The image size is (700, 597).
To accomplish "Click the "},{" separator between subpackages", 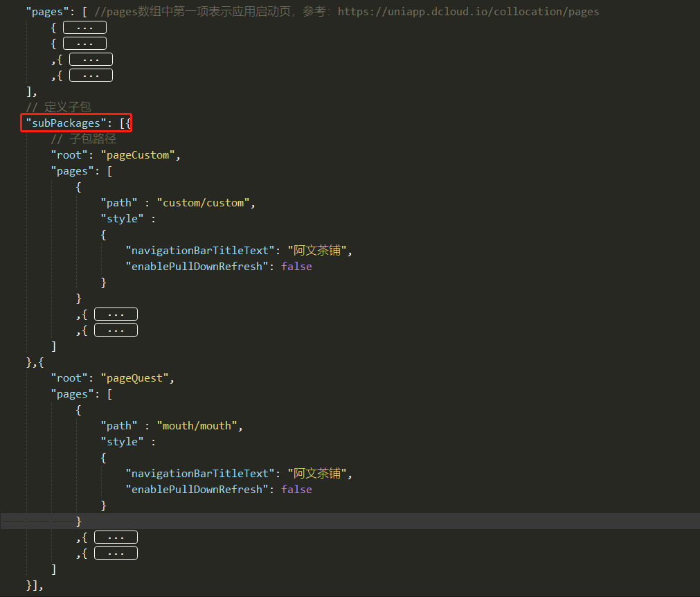I will point(35,363).
